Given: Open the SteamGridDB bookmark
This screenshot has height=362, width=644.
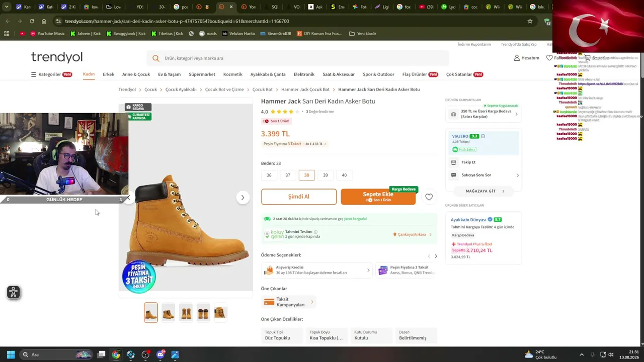Looking at the screenshot, I should (x=276, y=34).
